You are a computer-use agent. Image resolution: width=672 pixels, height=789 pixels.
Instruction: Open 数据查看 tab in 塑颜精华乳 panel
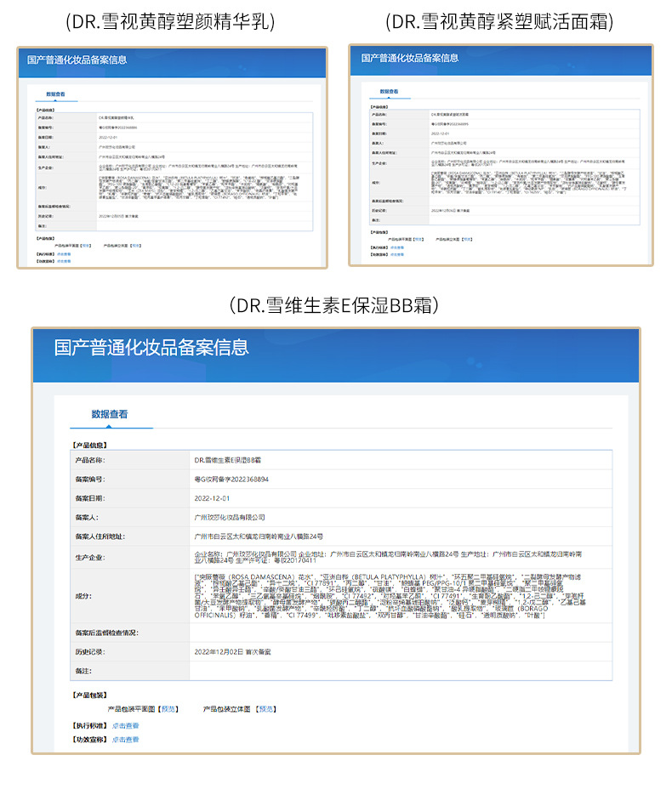[x=55, y=94]
